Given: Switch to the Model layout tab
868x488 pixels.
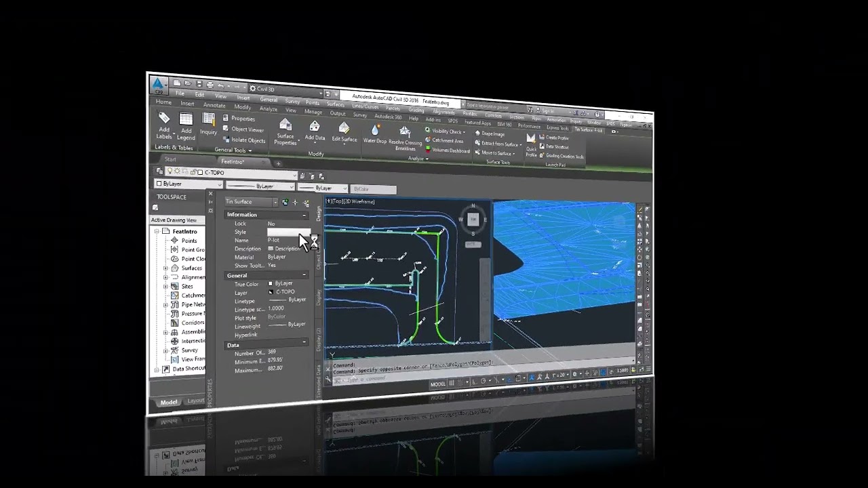Looking at the screenshot, I should [168, 402].
